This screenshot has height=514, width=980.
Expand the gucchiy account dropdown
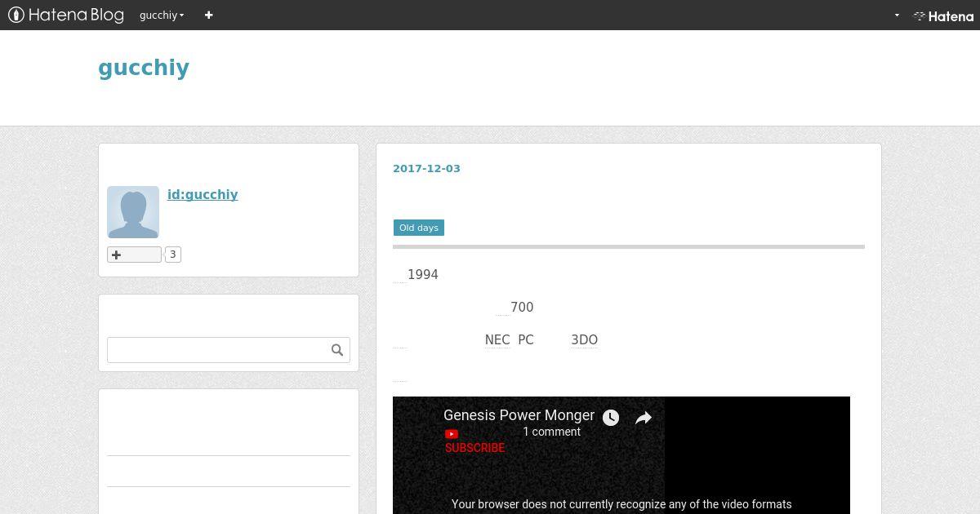(x=162, y=15)
